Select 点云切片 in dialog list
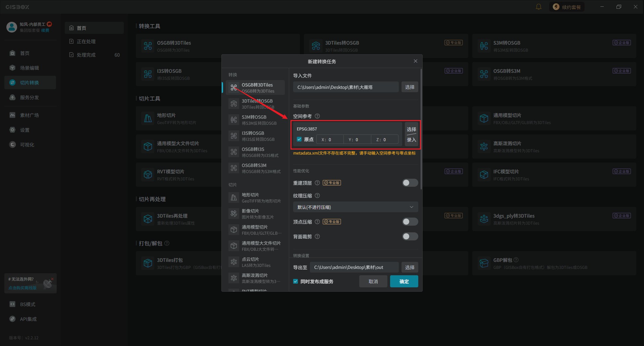Viewport: 644px width, 346px height. pyautogui.click(x=255, y=262)
